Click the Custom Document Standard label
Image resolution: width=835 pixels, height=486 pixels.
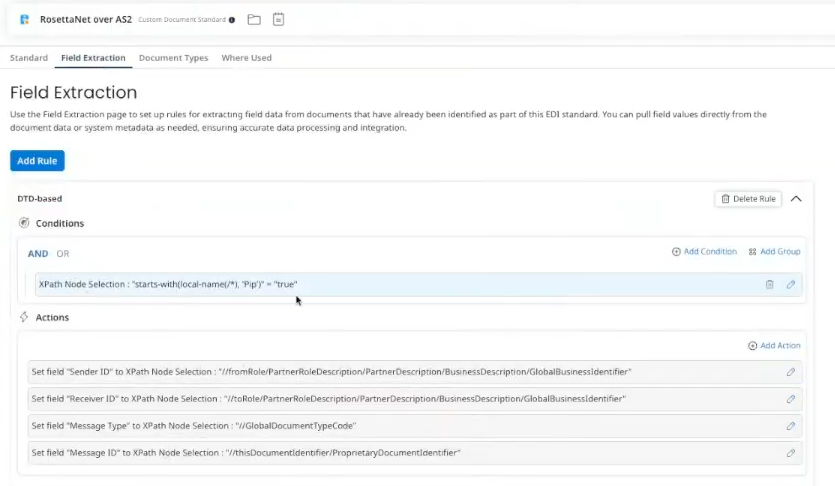click(x=182, y=20)
